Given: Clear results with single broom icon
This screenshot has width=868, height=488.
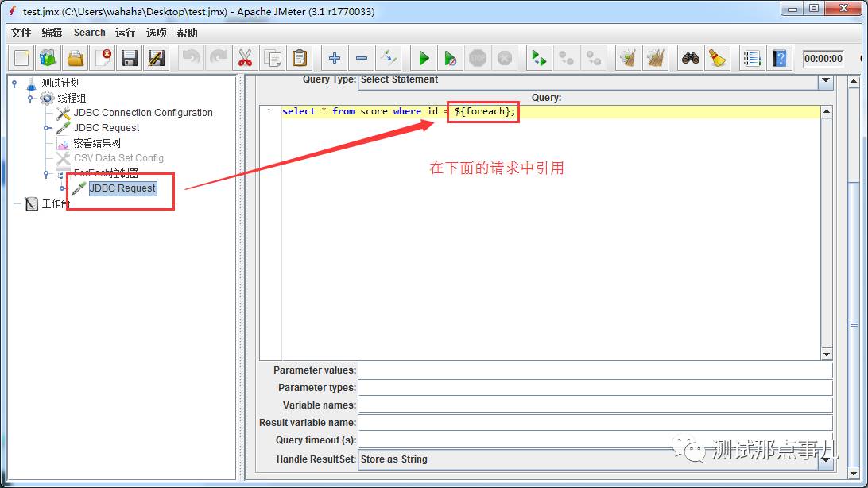Looking at the screenshot, I should point(628,57).
